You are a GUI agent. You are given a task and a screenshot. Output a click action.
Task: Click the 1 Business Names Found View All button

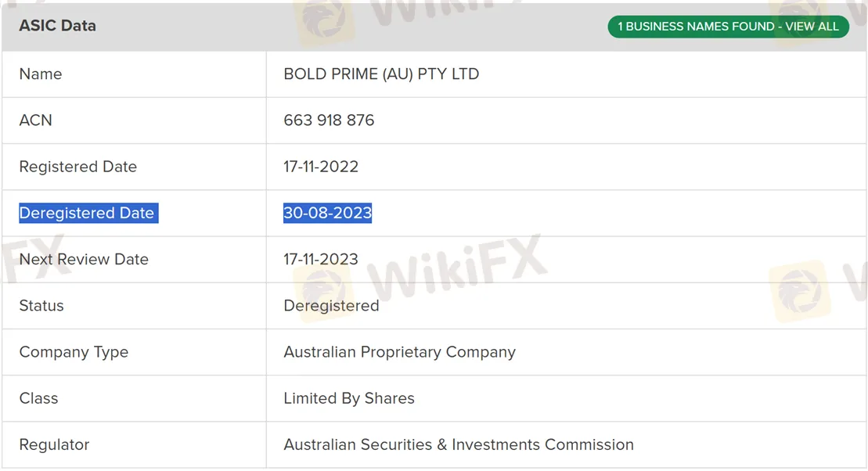728,27
